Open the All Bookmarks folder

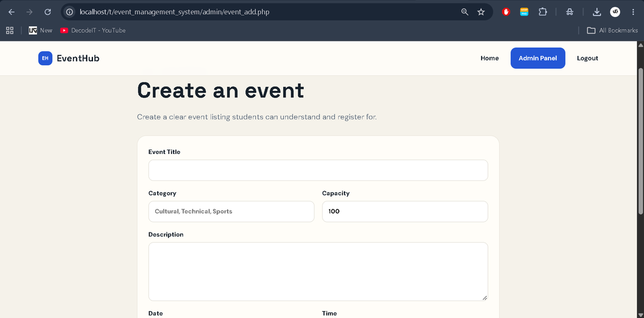[x=613, y=30]
